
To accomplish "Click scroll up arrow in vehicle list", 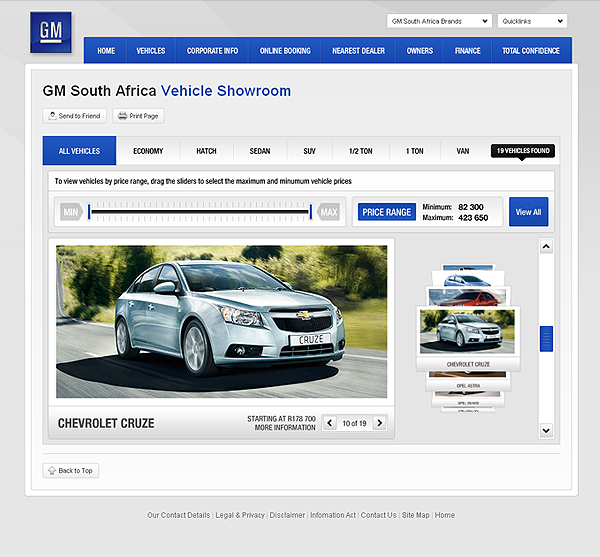I will click(546, 247).
